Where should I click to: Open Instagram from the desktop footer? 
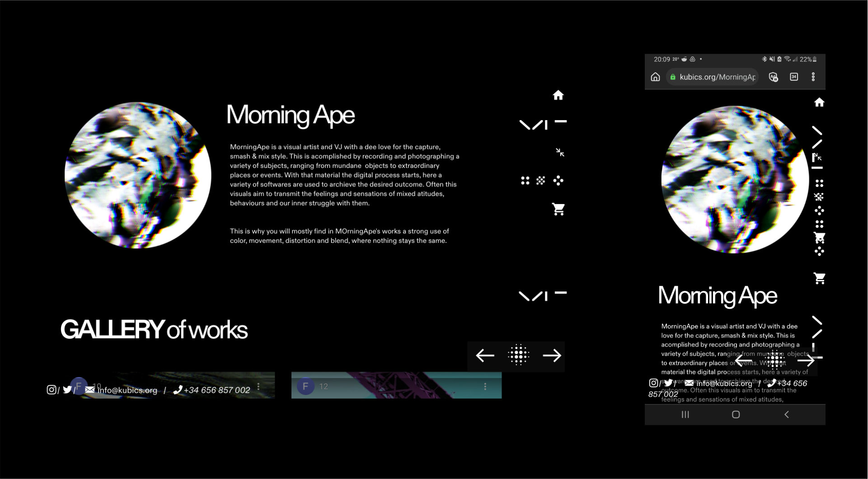click(x=52, y=390)
